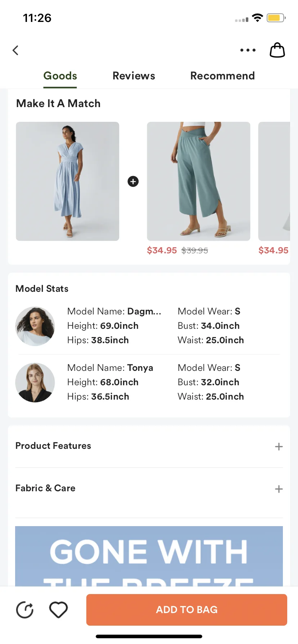The height and width of the screenshot is (644, 298).
Task: Tap model Tonya's profile photo
Action: [x=35, y=382]
